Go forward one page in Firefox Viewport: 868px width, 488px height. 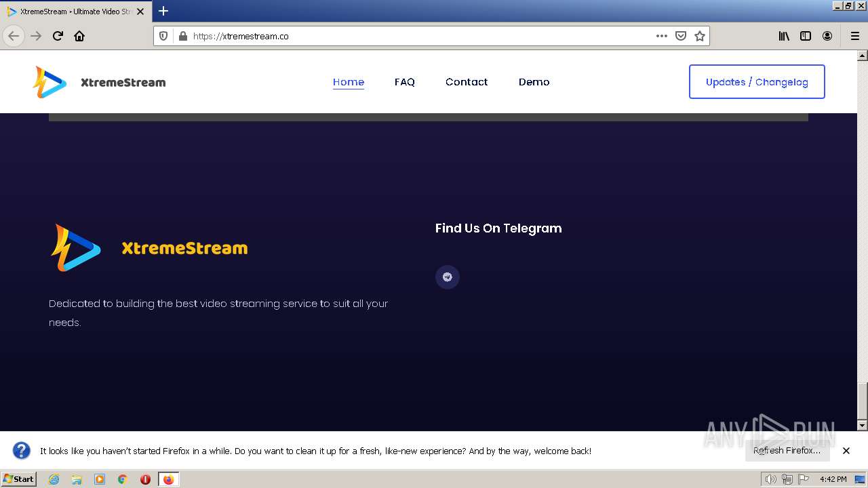(x=36, y=36)
